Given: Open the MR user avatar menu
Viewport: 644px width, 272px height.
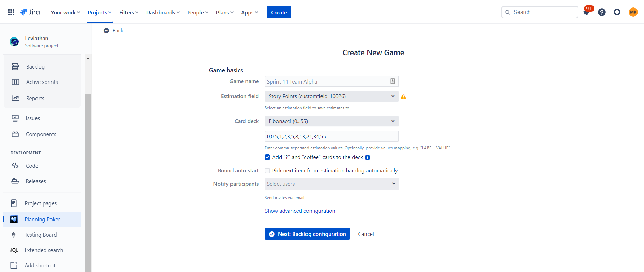Looking at the screenshot, I should pyautogui.click(x=633, y=12).
